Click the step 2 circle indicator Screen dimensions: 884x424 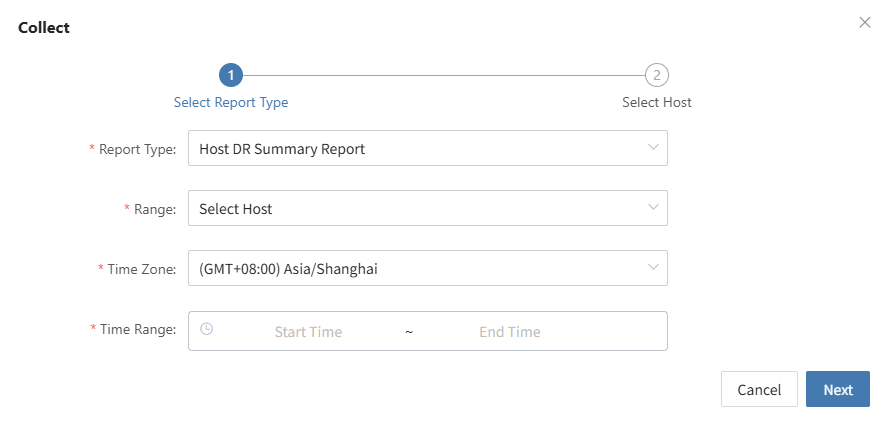(x=656, y=75)
